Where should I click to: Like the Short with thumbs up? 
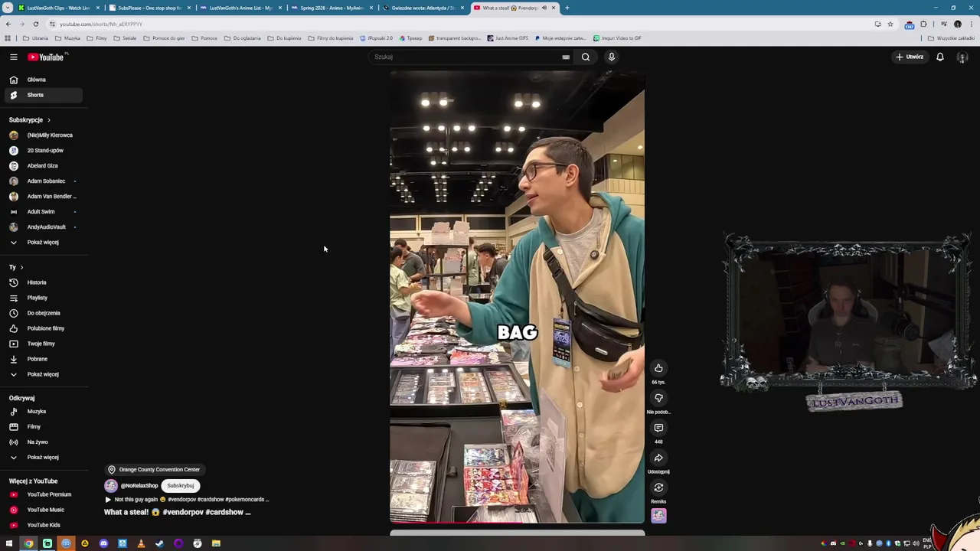point(658,368)
